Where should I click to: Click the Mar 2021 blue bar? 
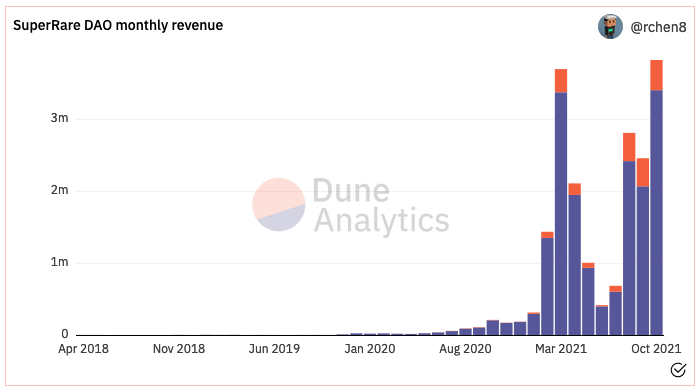[x=561, y=213]
